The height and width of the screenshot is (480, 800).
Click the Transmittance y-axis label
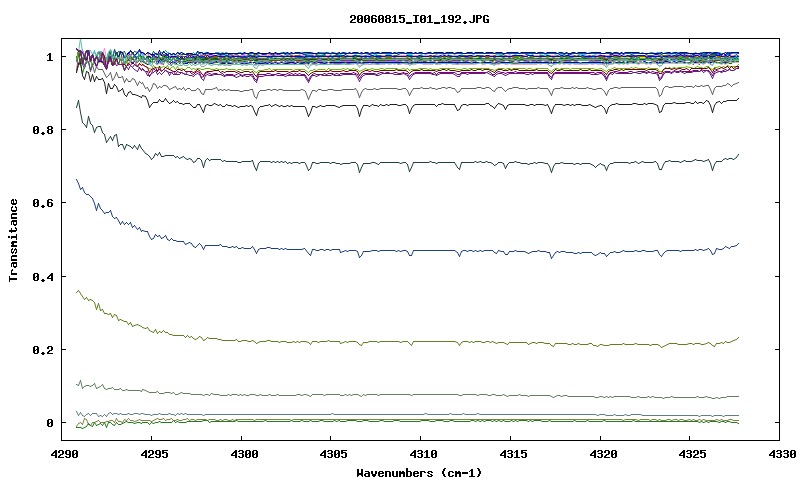[x=13, y=240]
